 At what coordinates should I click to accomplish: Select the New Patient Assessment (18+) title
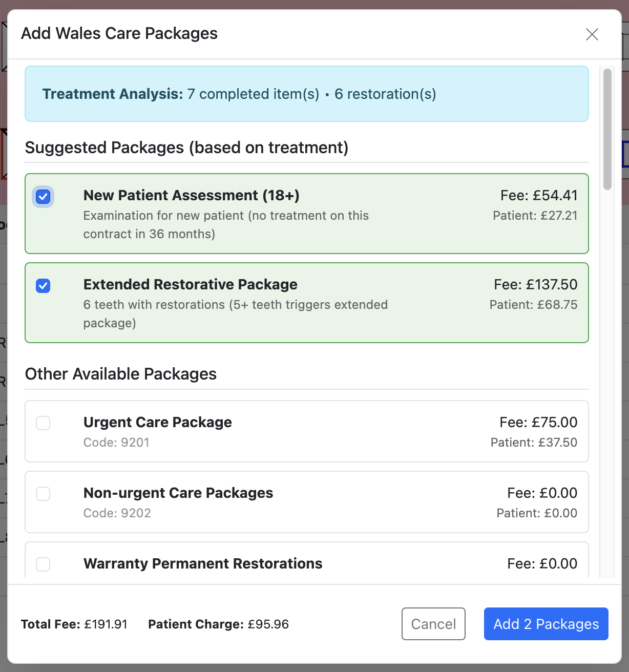point(191,195)
